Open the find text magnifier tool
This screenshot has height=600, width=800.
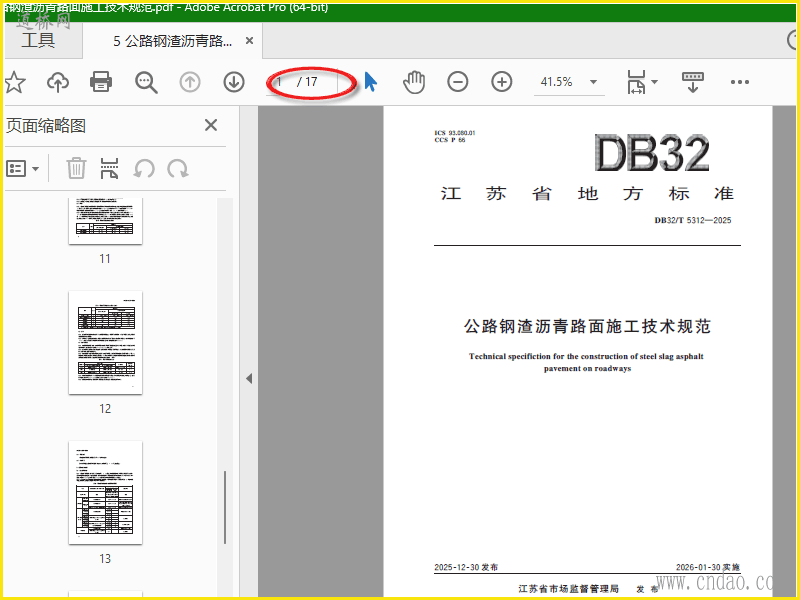pyautogui.click(x=146, y=82)
